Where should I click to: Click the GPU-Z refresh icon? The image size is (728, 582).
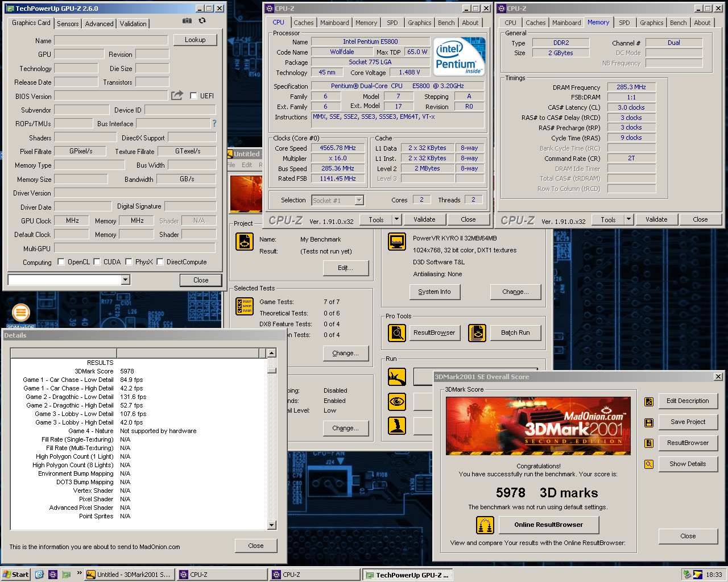pos(202,20)
